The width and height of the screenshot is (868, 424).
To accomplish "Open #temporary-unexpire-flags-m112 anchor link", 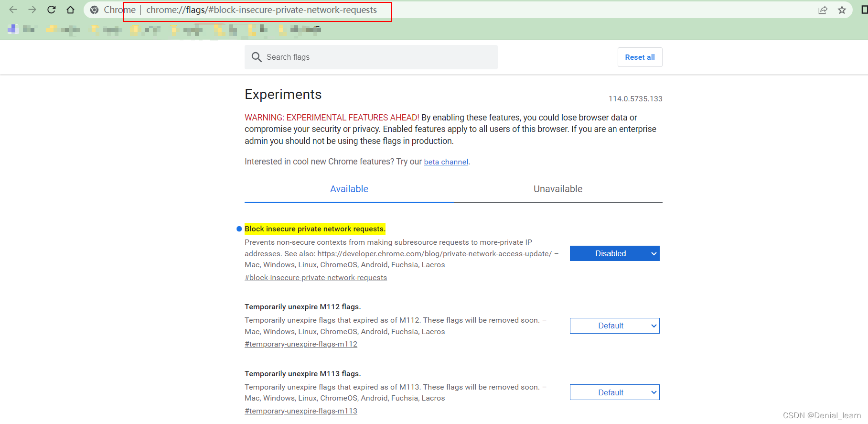I will pyautogui.click(x=301, y=344).
